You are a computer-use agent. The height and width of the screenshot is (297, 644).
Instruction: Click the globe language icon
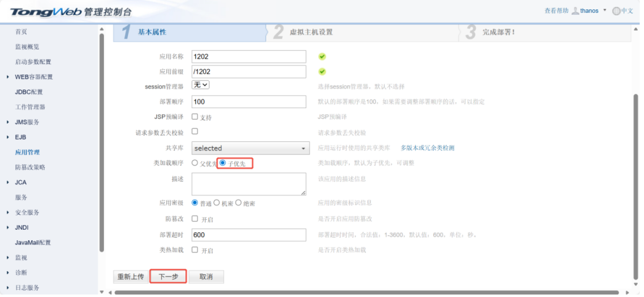pyautogui.click(x=616, y=11)
